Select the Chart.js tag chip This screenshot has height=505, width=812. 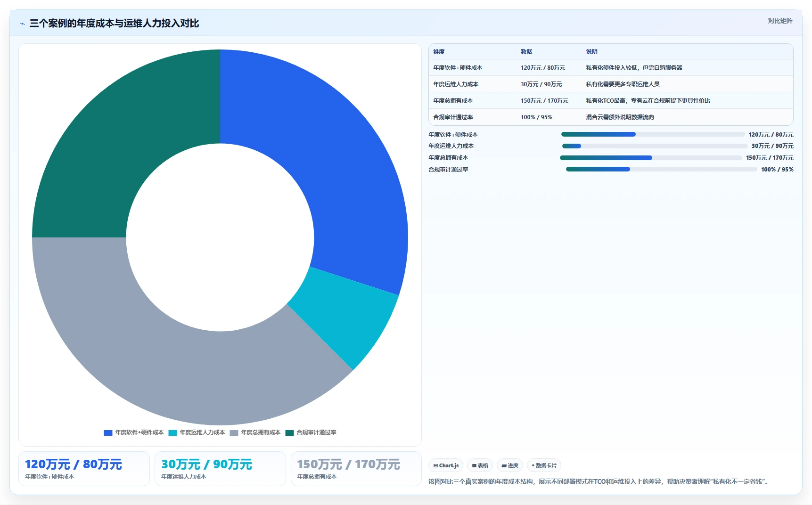click(x=446, y=465)
